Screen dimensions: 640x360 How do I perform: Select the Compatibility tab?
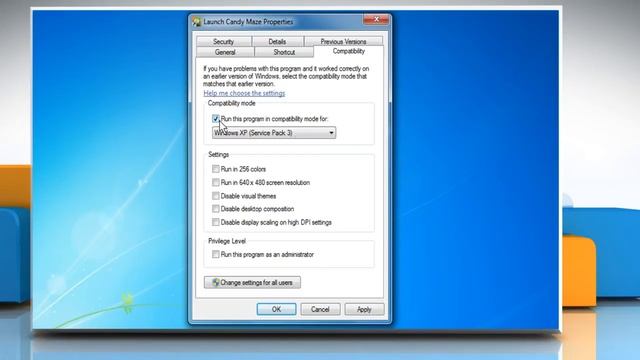[349, 51]
